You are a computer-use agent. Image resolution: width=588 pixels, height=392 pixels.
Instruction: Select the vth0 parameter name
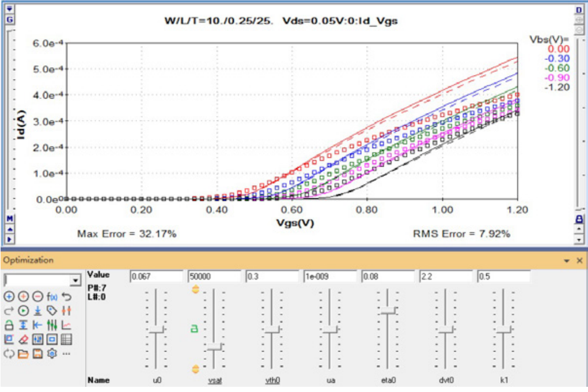pos(272,380)
